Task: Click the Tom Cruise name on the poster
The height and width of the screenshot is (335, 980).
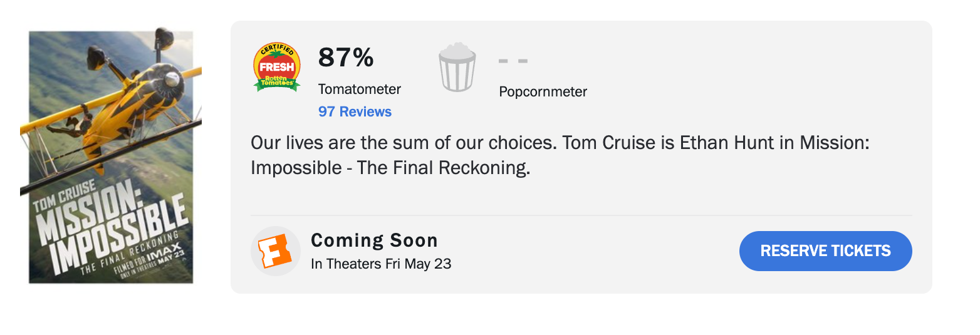Action: 65,197
